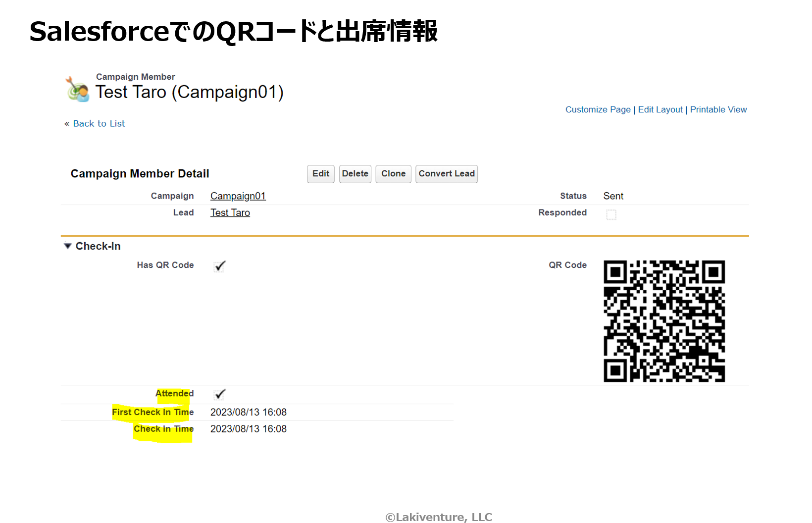Screen dimensions: 812x523
Task: Select the First Check In Time value
Action: click(249, 412)
